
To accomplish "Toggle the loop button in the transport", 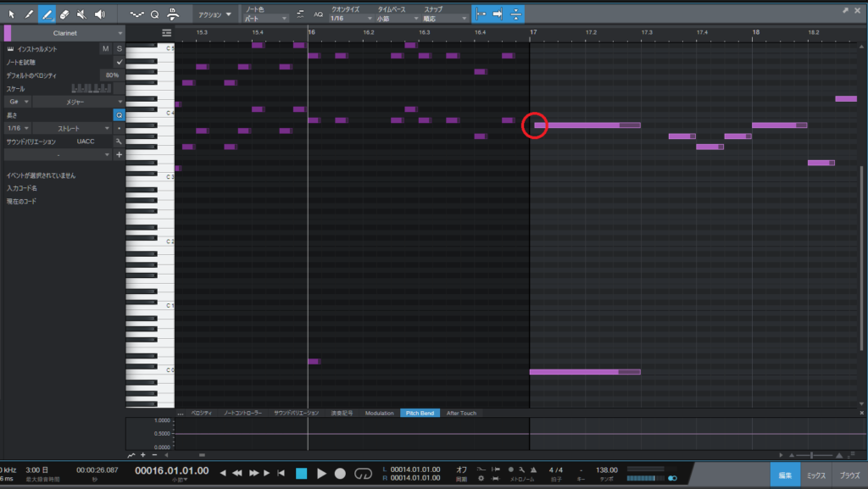I will pyautogui.click(x=364, y=473).
